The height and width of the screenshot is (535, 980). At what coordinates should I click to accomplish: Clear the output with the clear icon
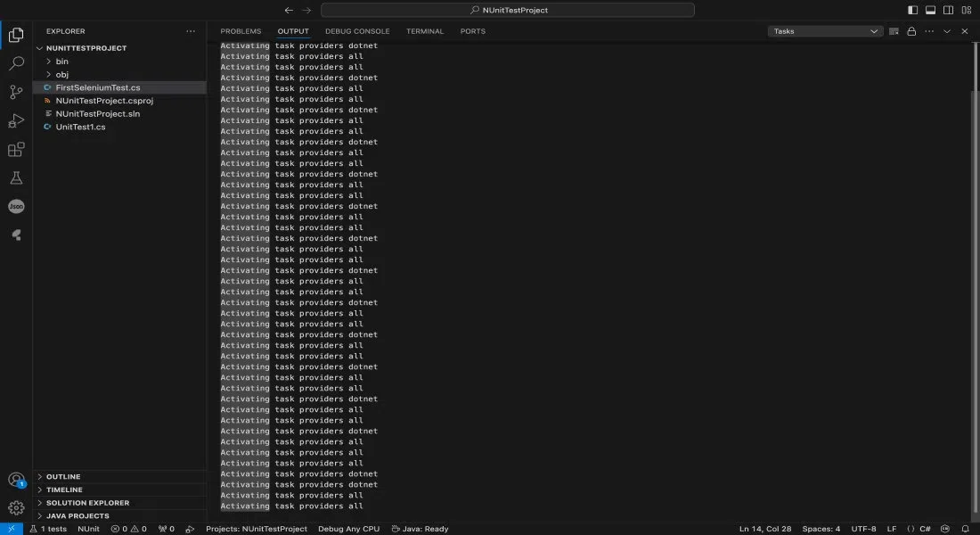point(894,31)
